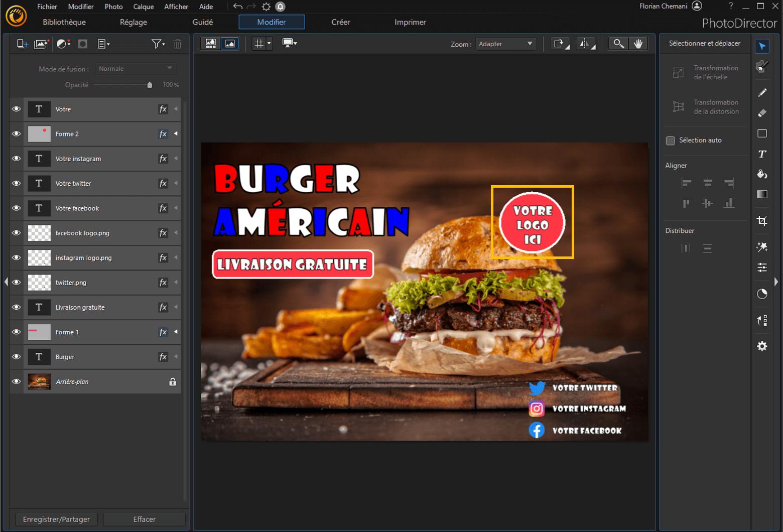Click the Enregistrer/Partager button

[x=56, y=519]
